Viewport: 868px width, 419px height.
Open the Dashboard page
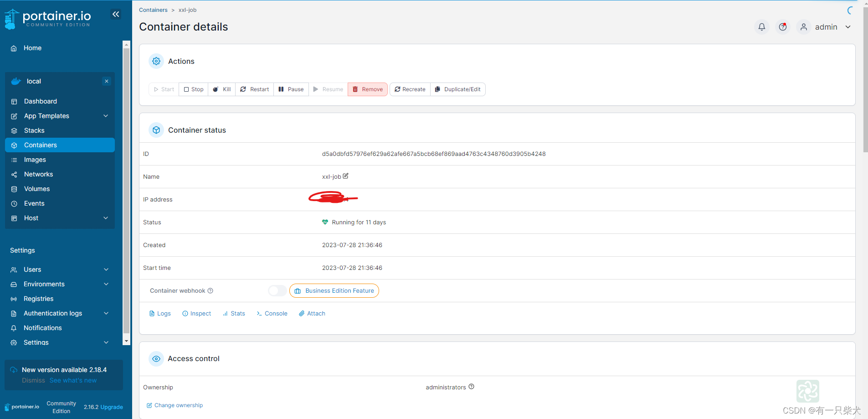coord(60,101)
